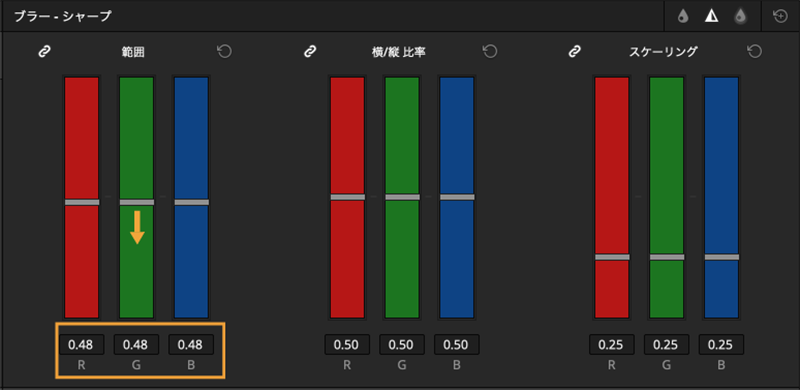
Task: Select the 横/縦 比率 G value field
Action: coord(402,345)
